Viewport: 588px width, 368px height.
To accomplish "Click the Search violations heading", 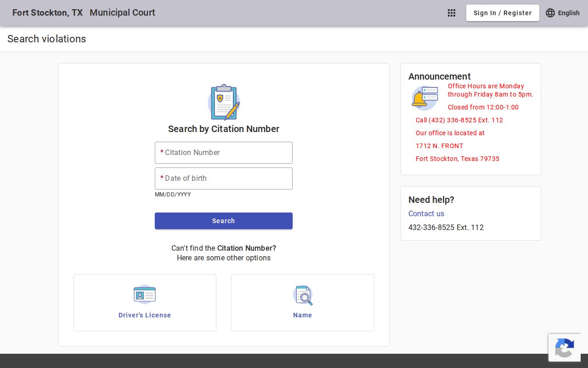I will tap(47, 39).
